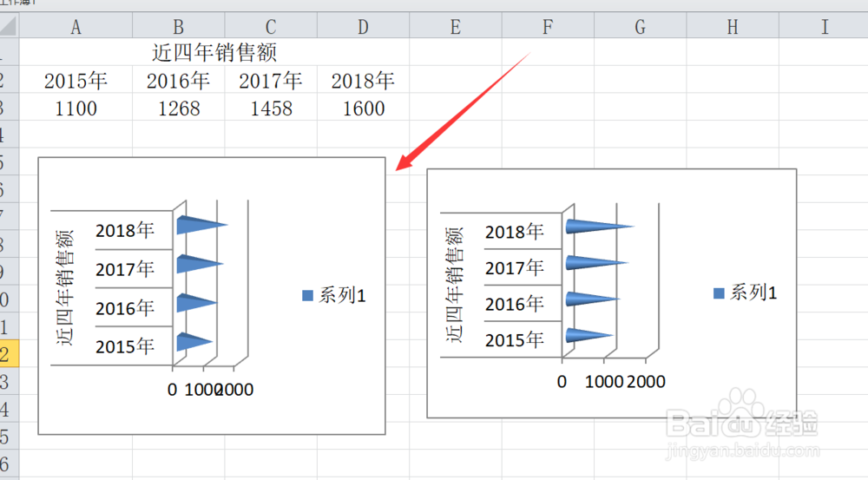Click the left chart's vertical title 近四年销售额
The height and width of the screenshot is (480, 868).
[64, 288]
